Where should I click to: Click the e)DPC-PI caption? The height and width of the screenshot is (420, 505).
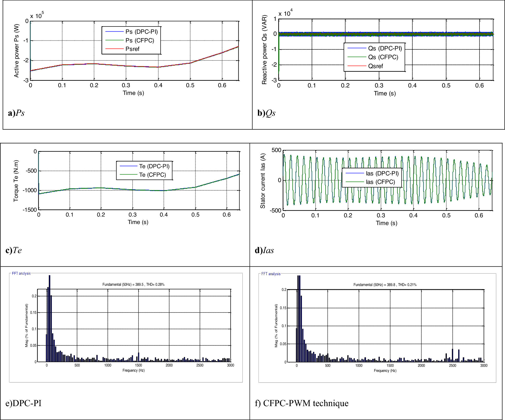tap(23, 403)
